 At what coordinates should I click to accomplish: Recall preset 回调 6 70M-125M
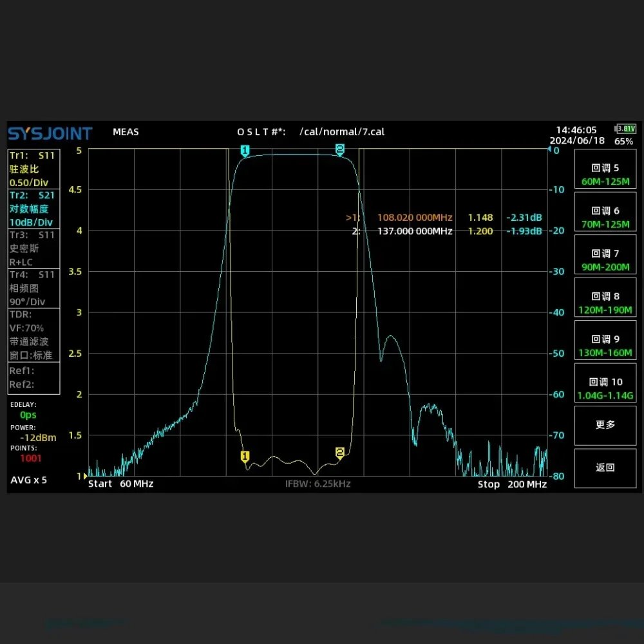click(605, 217)
